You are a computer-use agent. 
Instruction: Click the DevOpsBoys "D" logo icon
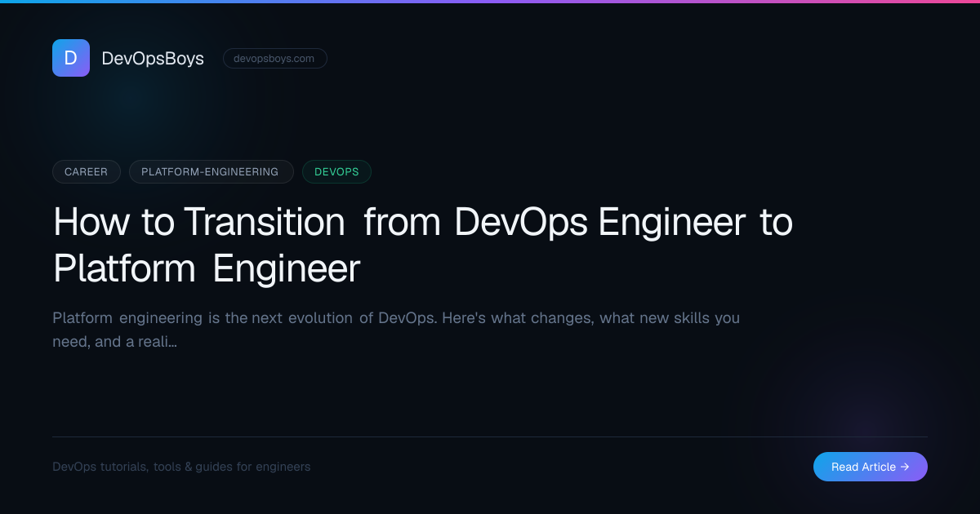71,58
